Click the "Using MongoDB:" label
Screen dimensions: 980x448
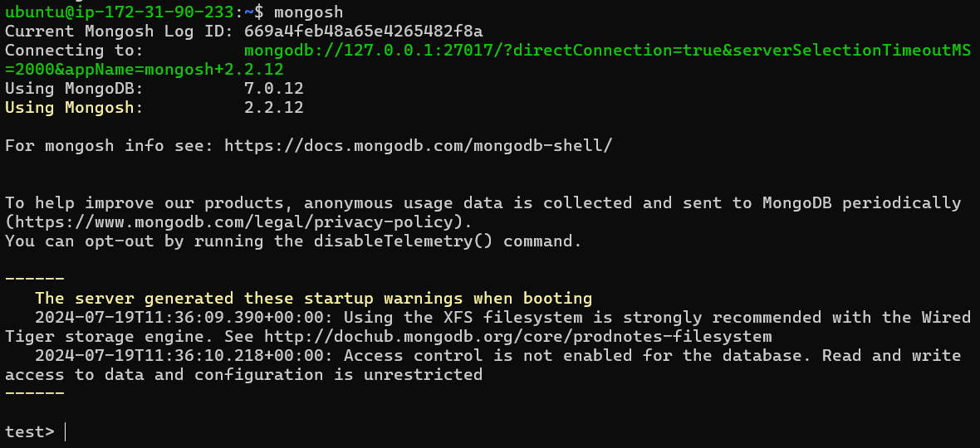(74, 89)
